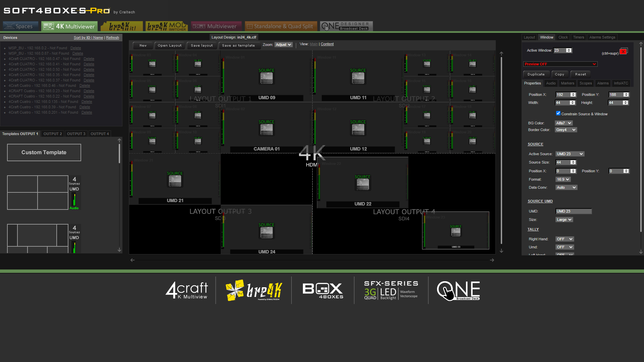
Task: Open the Zoom Adjust dropdown
Action: click(x=282, y=44)
